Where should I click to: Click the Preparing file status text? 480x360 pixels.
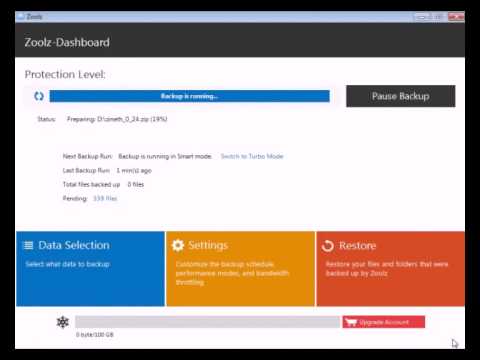pyautogui.click(x=117, y=119)
